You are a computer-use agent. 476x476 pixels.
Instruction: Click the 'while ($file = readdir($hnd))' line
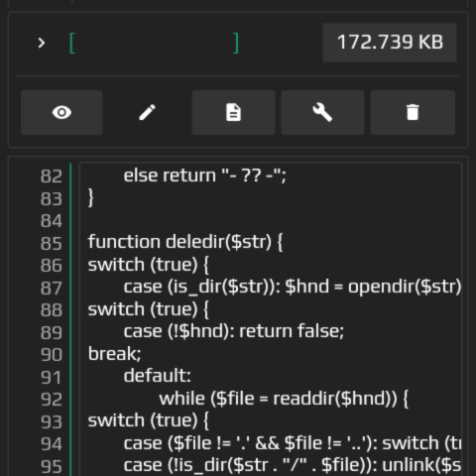pyautogui.click(x=284, y=399)
